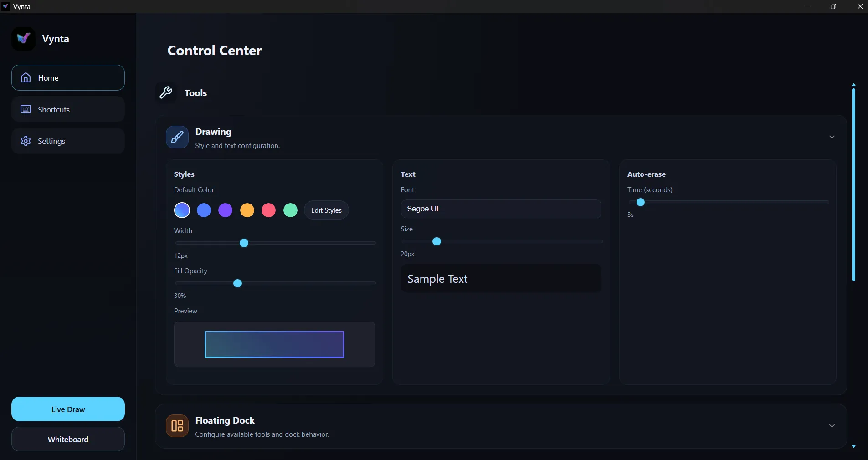Click the 3s auto-erase value
The image size is (868, 460).
point(630,215)
